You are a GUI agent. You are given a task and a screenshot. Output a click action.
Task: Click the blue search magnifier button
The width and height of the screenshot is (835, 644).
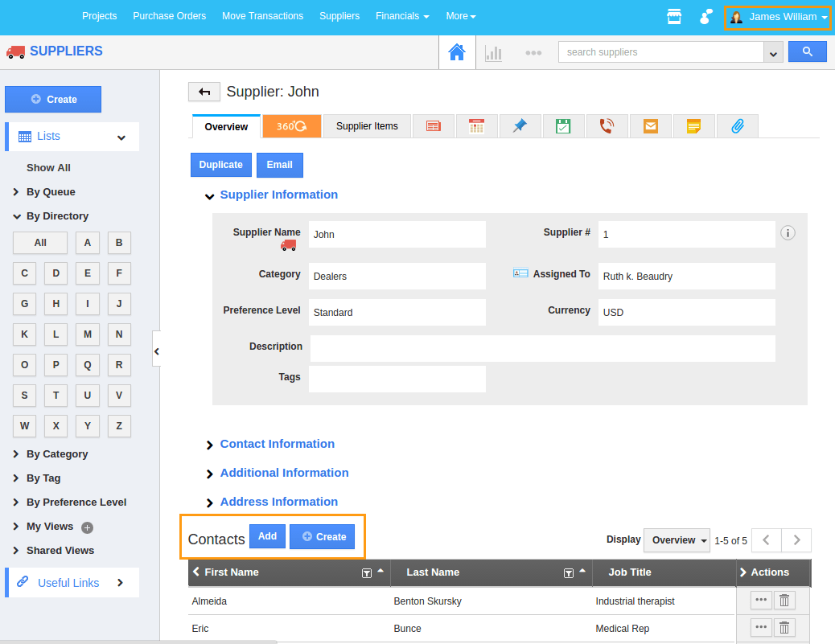point(808,51)
